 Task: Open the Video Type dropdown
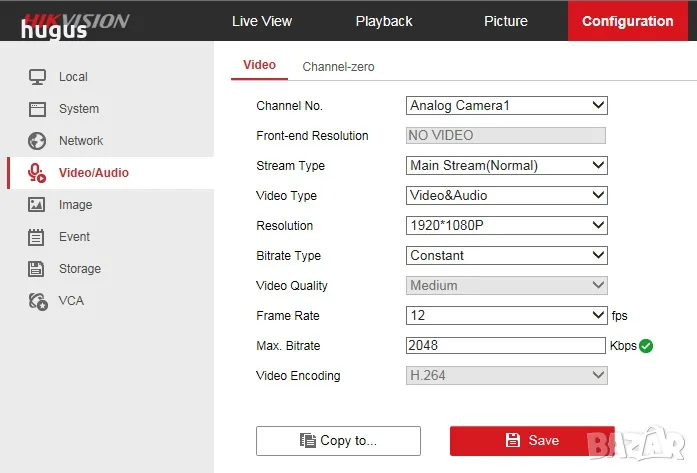506,195
